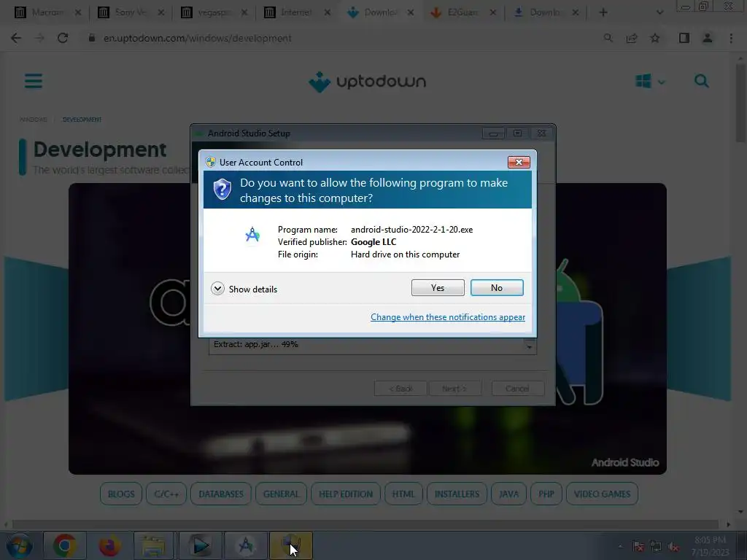Click the UAC shield taskbar icon

(291, 545)
